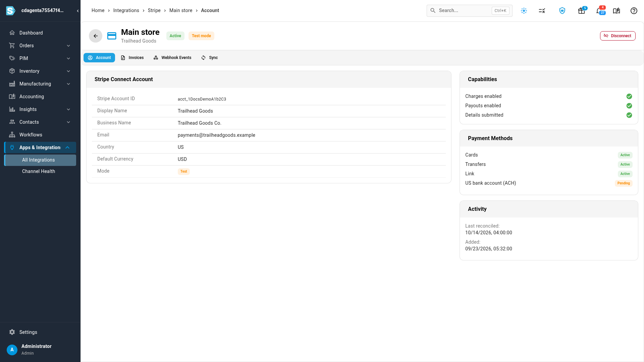Click the acct_1DocsDemoA1b2C3 account ID
The height and width of the screenshot is (362, 644).
pos(202,99)
